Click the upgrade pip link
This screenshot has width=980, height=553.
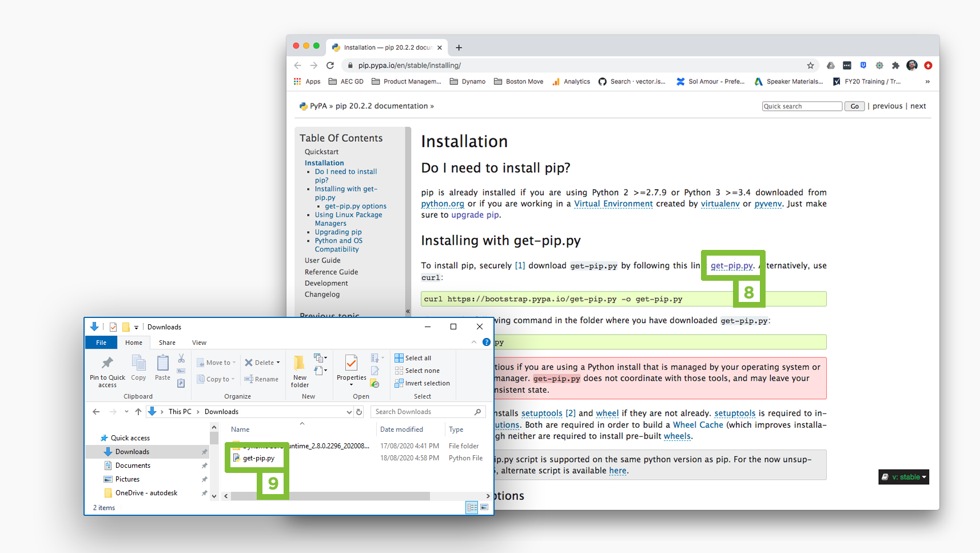point(475,215)
